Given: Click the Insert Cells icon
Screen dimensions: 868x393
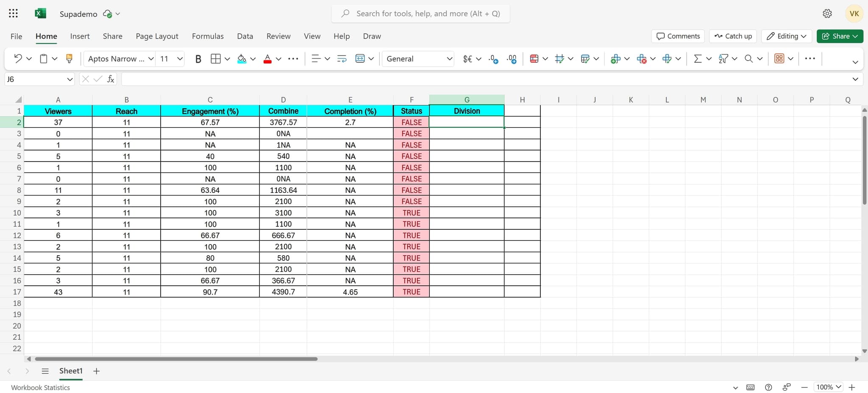Looking at the screenshot, I should (x=615, y=59).
